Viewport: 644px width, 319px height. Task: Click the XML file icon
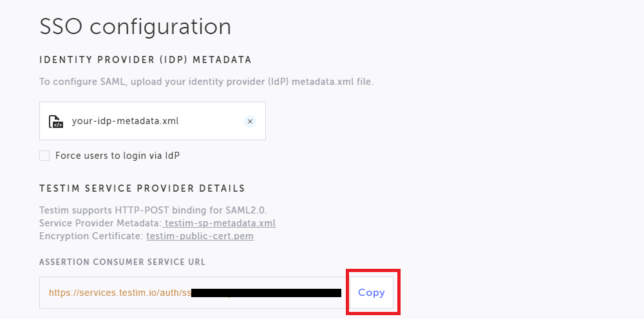pyautogui.click(x=56, y=121)
